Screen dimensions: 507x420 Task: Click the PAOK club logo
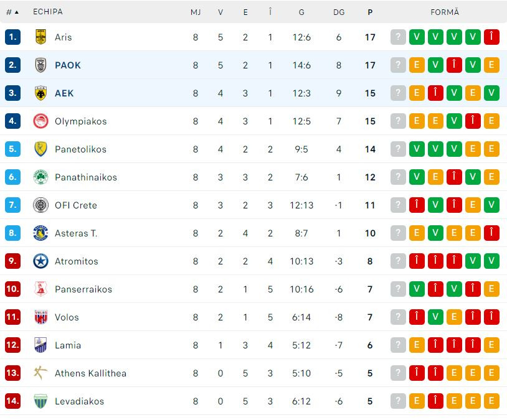click(x=41, y=65)
